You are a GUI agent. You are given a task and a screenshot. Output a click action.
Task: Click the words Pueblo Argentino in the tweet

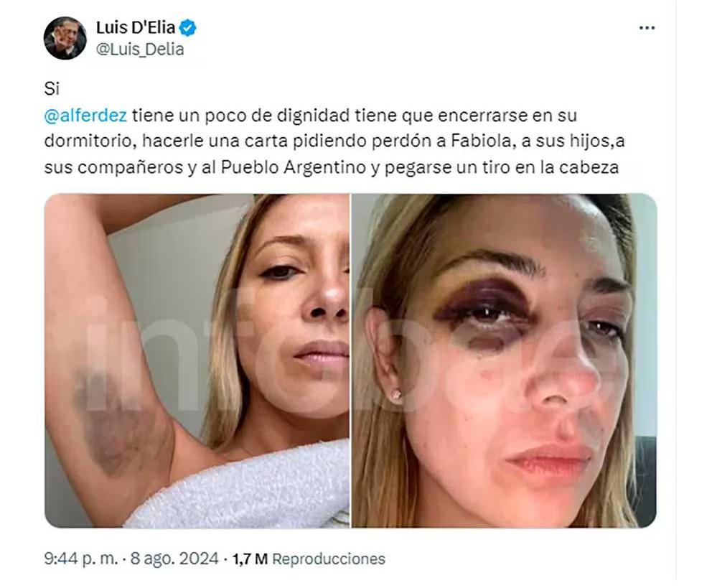click(x=294, y=167)
